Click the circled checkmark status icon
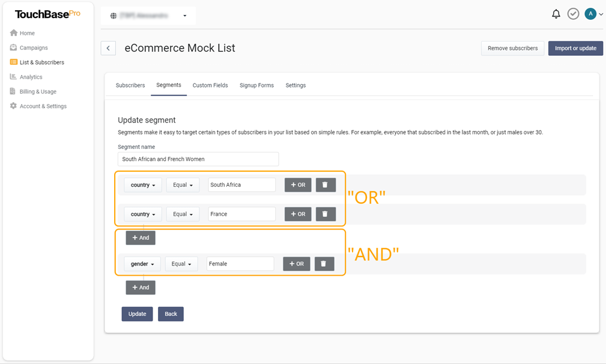Viewport: 606px width, 364px height. coord(573,14)
